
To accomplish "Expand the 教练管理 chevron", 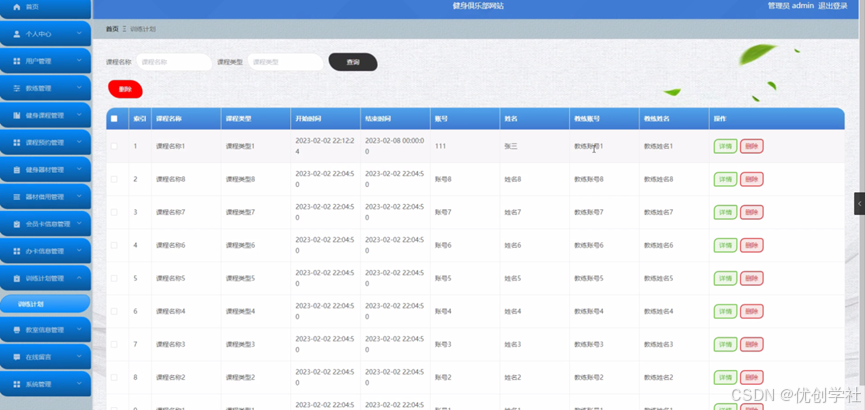I will (x=79, y=88).
